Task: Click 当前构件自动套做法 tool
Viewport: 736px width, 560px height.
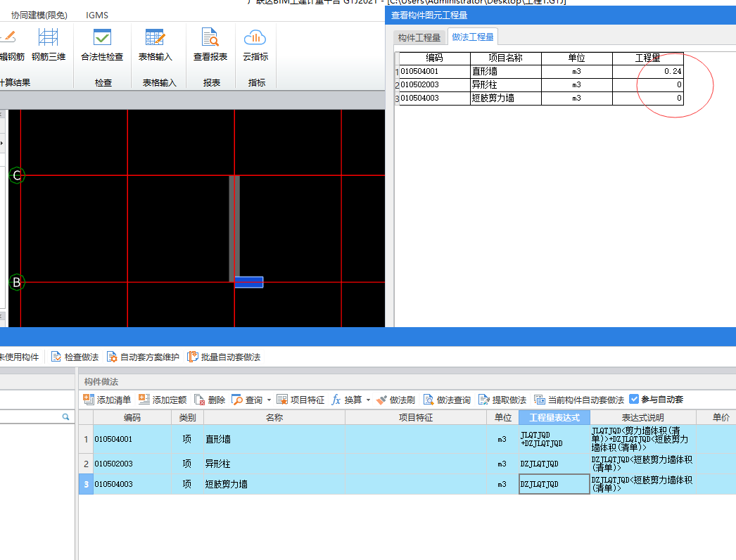Action: click(579, 400)
